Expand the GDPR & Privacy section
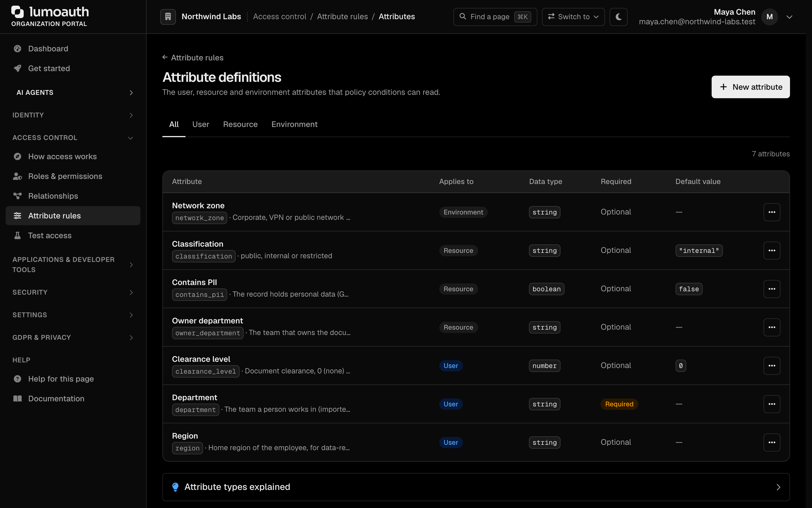This screenshot has width=812, height=508. pyautogui.click(x=73, y=337)
